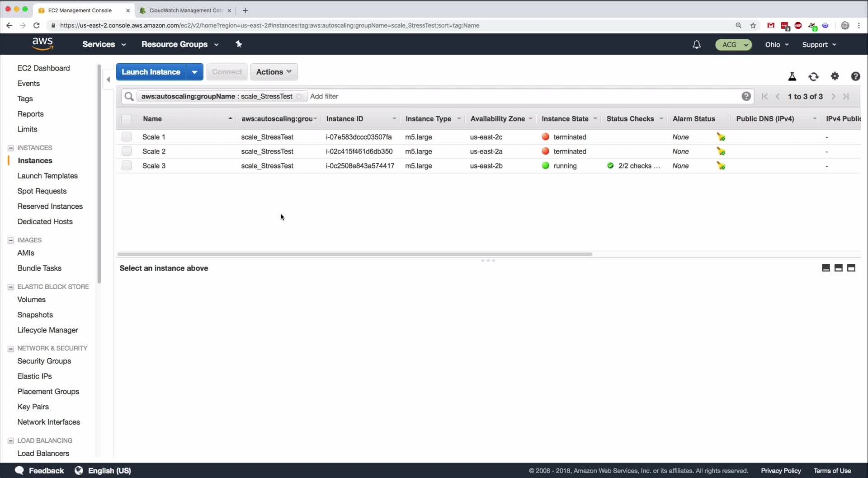Open Load Balancers in sidebar

[43, 453]
